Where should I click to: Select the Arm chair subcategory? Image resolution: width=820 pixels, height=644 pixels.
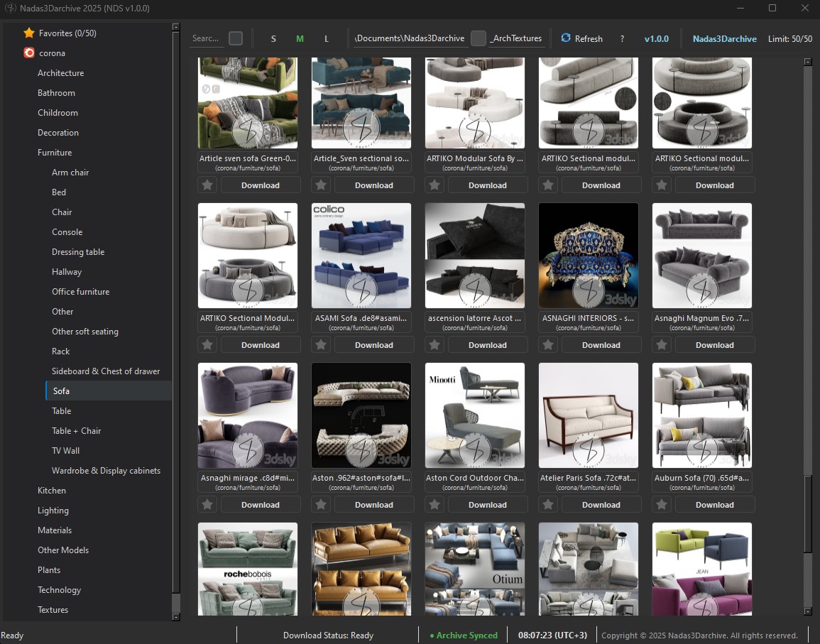point(70,173)
